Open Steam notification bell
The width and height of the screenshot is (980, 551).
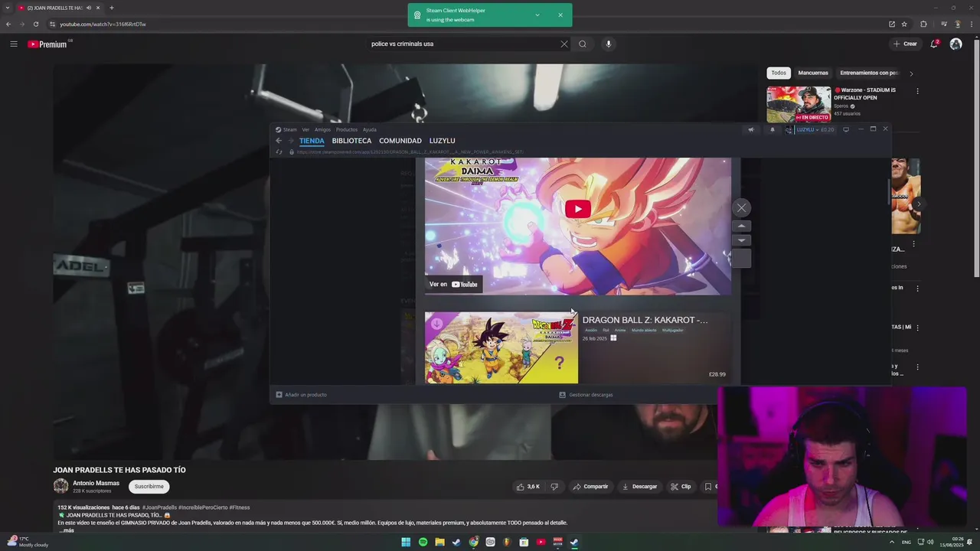click(772, 129)
